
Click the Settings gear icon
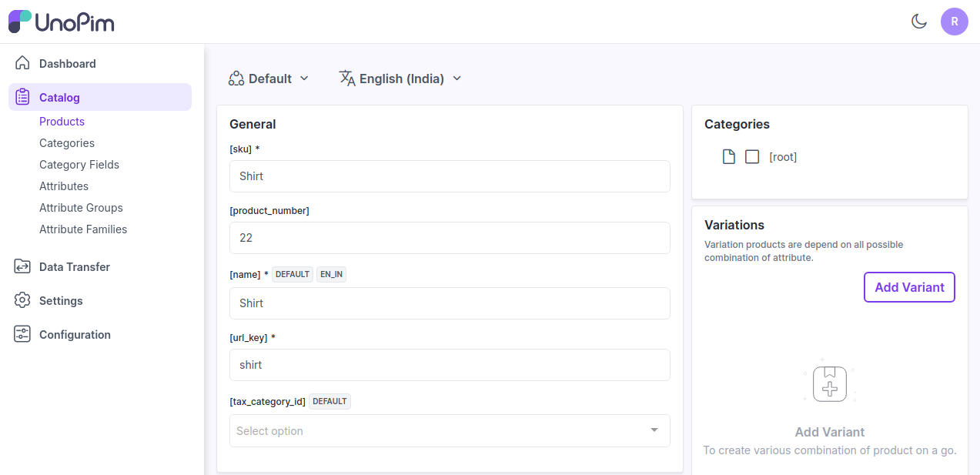[22, 300]
